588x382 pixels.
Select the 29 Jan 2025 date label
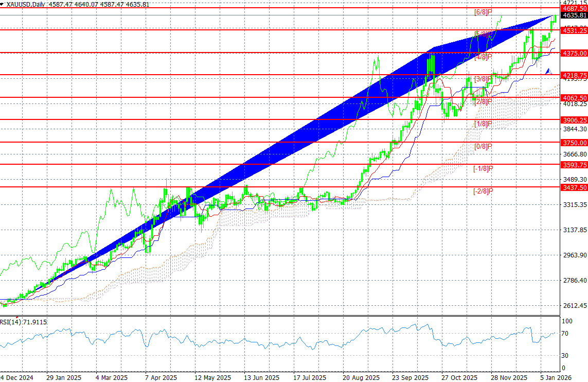64,377
